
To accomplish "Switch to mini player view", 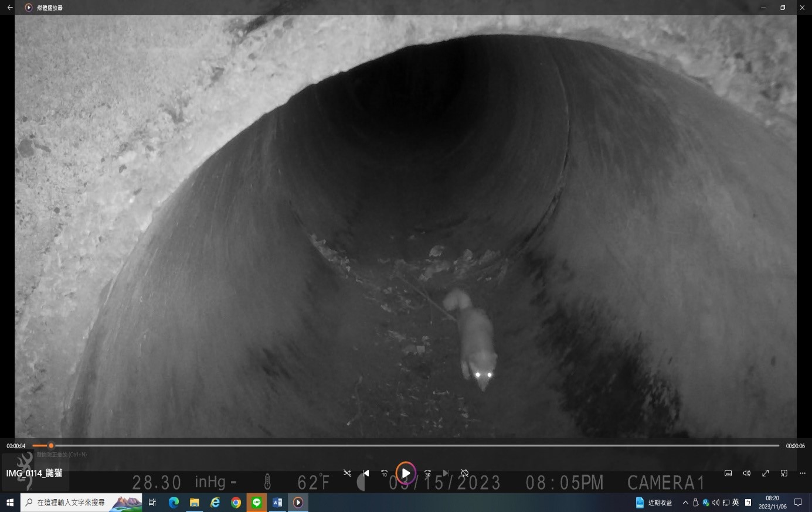I will [x=784, y=473].
